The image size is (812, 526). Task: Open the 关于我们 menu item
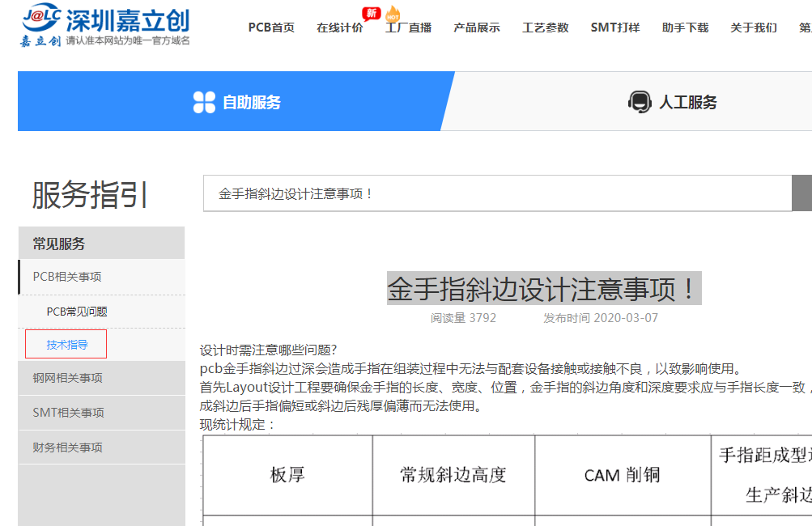coord(753,28)
